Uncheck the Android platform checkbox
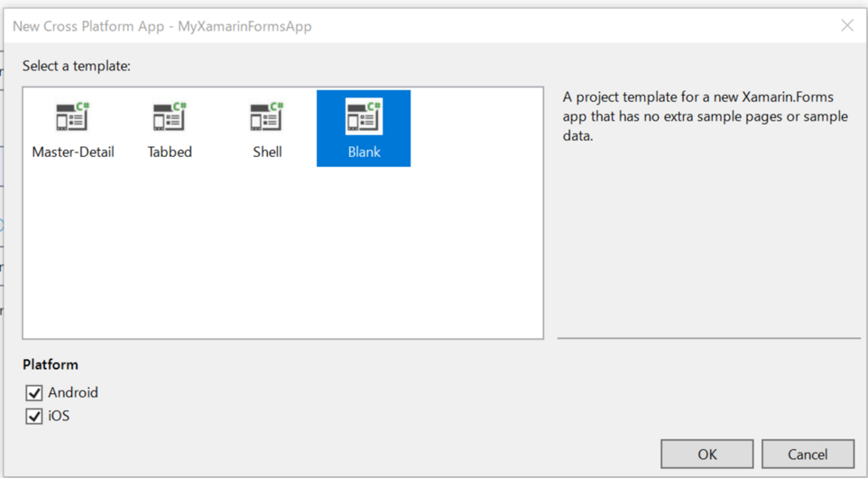868x478 pixels. click(x=34, y=393)
